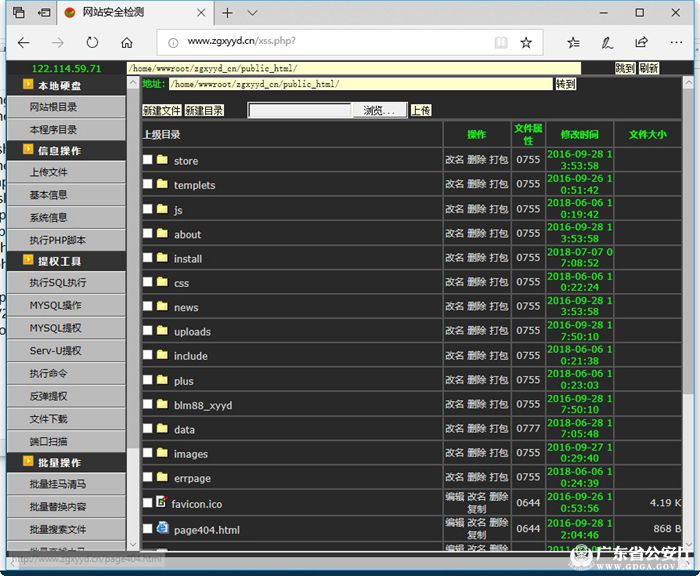Click the 上级目录 parent directory link
Screen dimensions: 700x576
[x=162, y=134]
